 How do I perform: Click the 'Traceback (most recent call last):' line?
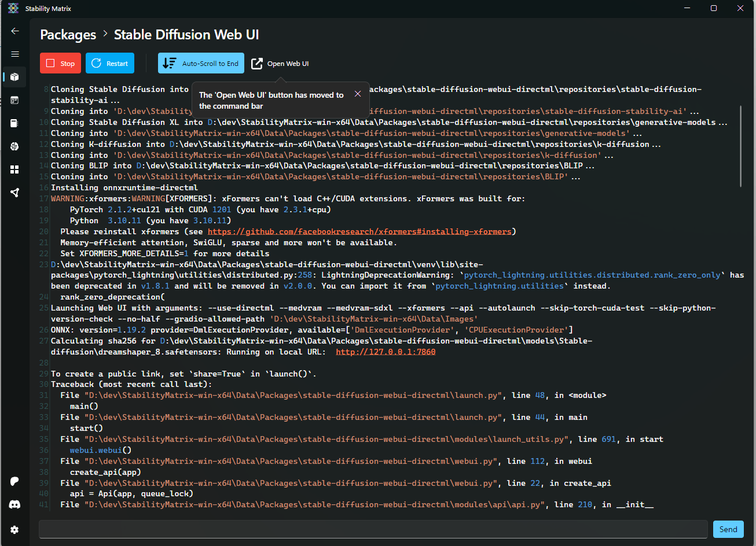[x=131, y=384]
